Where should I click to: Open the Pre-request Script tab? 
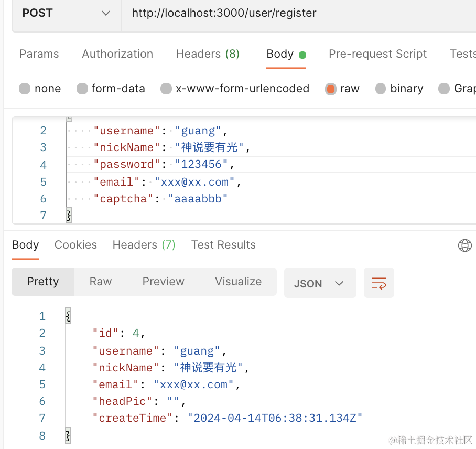(x=377, y=54)
